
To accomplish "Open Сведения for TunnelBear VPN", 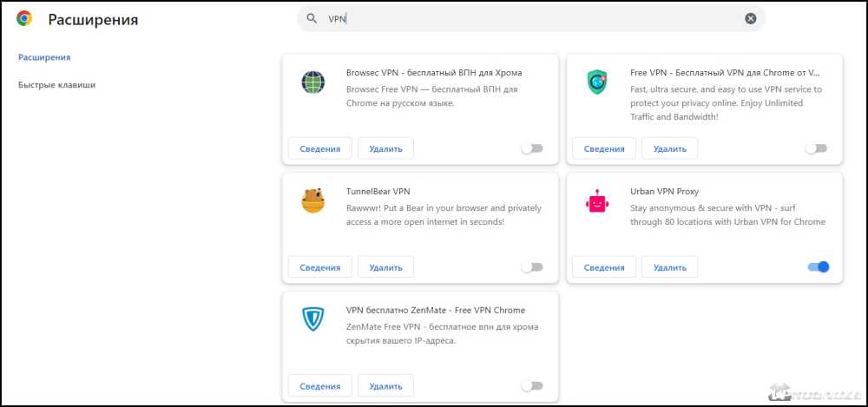I will 320,267.
